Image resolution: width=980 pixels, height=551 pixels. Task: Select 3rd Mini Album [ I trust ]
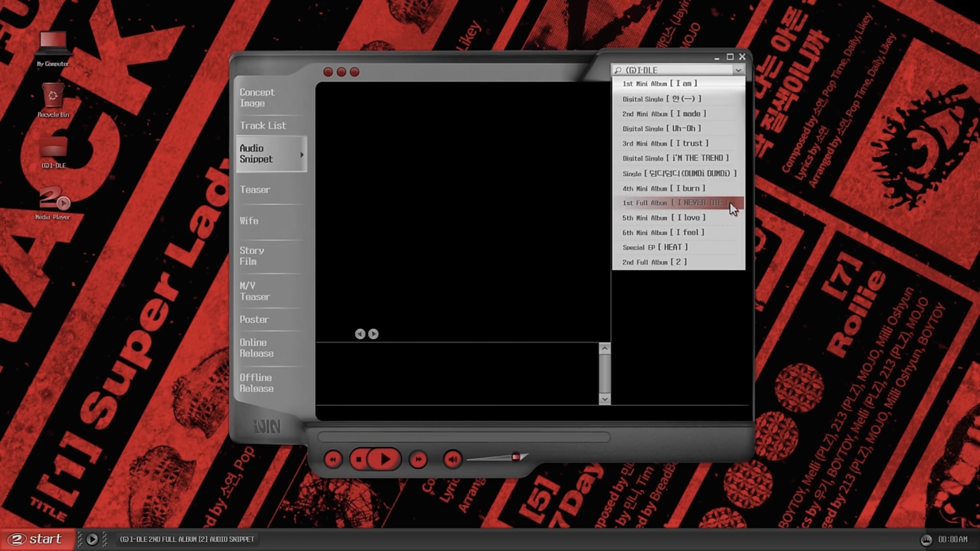pos(679,144)
